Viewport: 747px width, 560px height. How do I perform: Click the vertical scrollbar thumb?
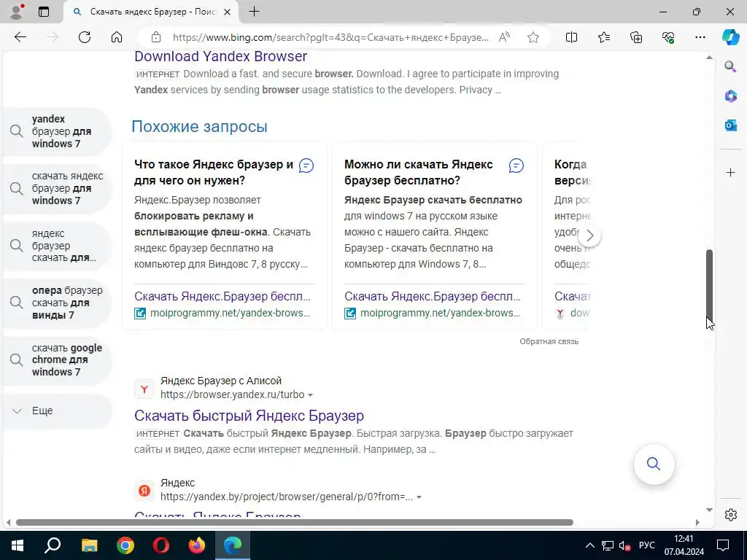(x=709, y=286)
